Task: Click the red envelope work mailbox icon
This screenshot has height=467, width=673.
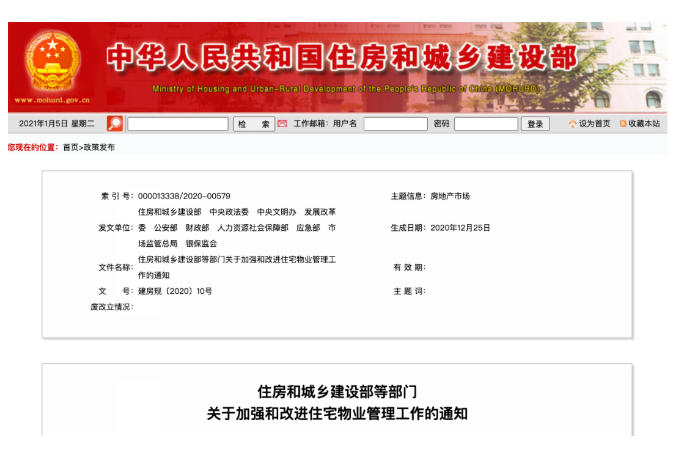Action: 282,124
